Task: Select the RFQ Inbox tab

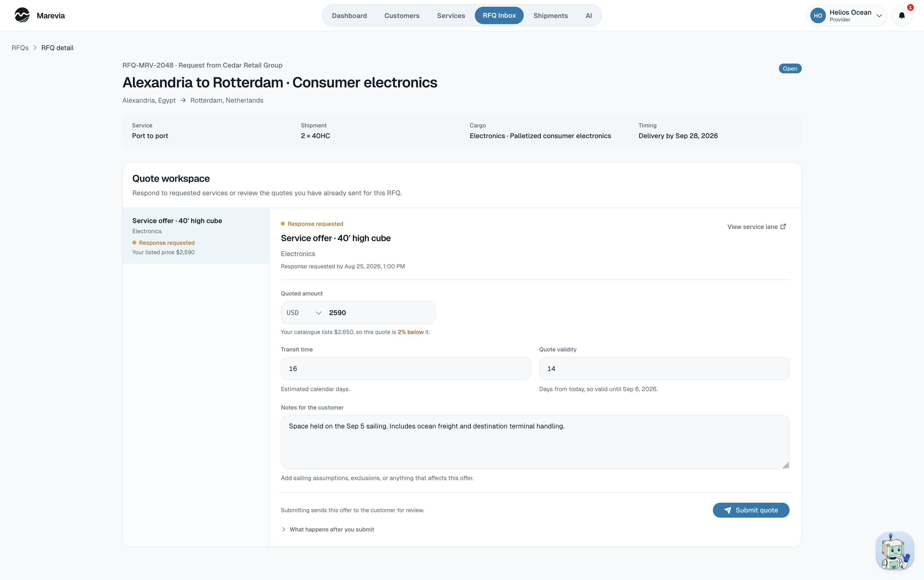Action: click(499, 16)
